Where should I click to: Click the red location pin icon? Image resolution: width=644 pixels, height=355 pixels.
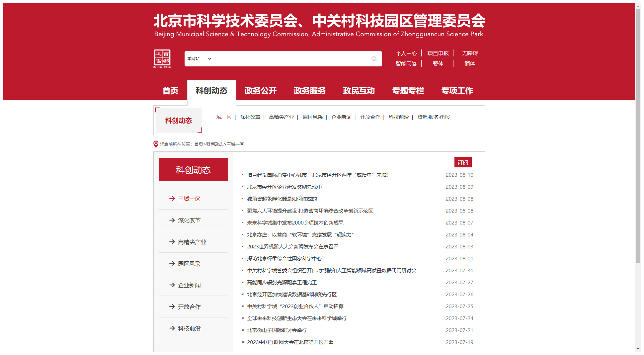156,144
